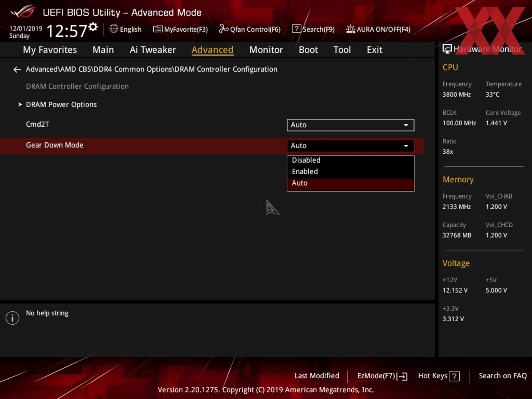Change language from English
The image size is (532, 399).
click(131, 29)
